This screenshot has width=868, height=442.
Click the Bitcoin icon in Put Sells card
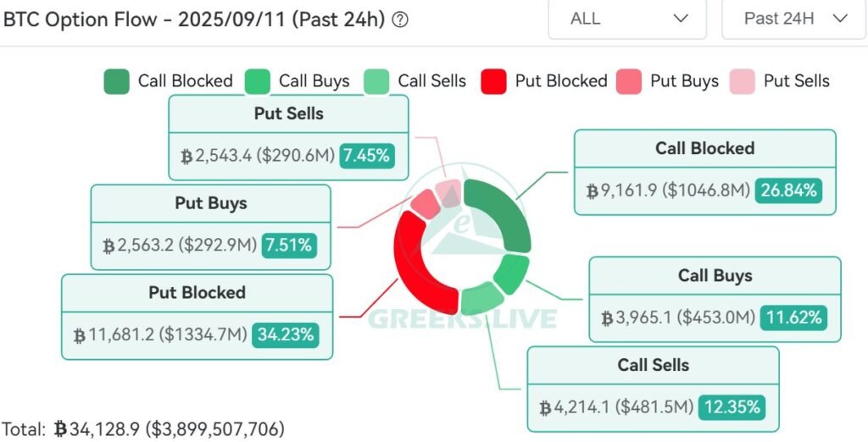(x=186, y=157)
